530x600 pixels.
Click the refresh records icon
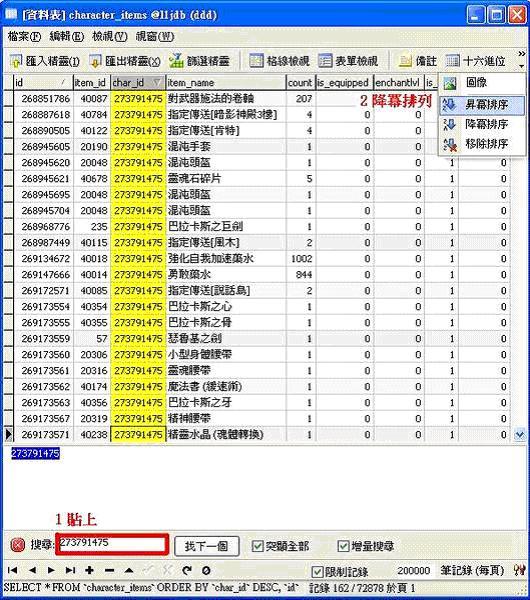(x=187, y=570)
